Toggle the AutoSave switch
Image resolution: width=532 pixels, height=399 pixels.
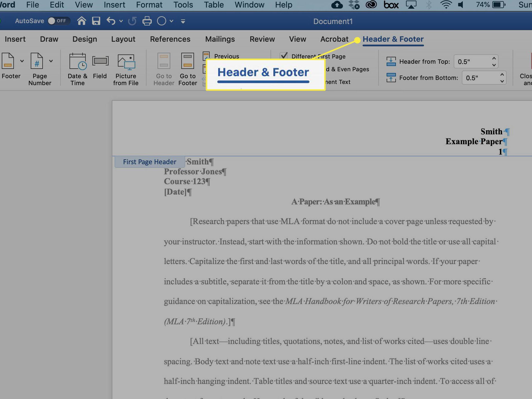59,21
